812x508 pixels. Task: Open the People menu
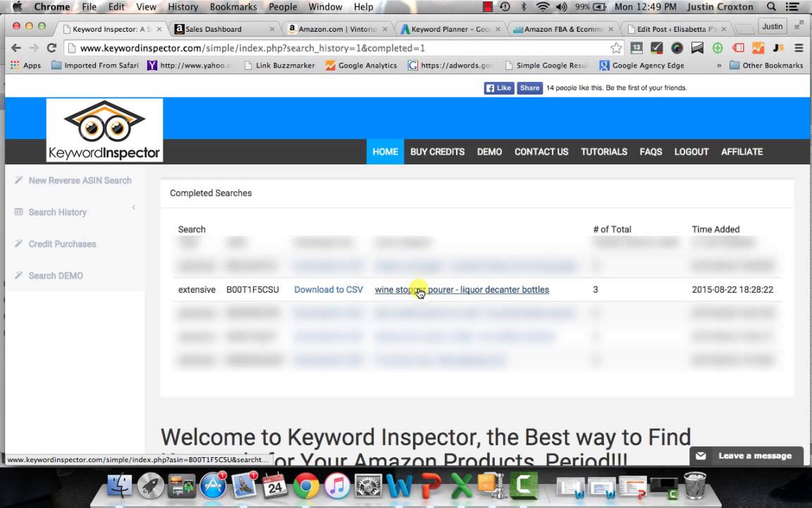pyautogui.click(x=283, y=7)
